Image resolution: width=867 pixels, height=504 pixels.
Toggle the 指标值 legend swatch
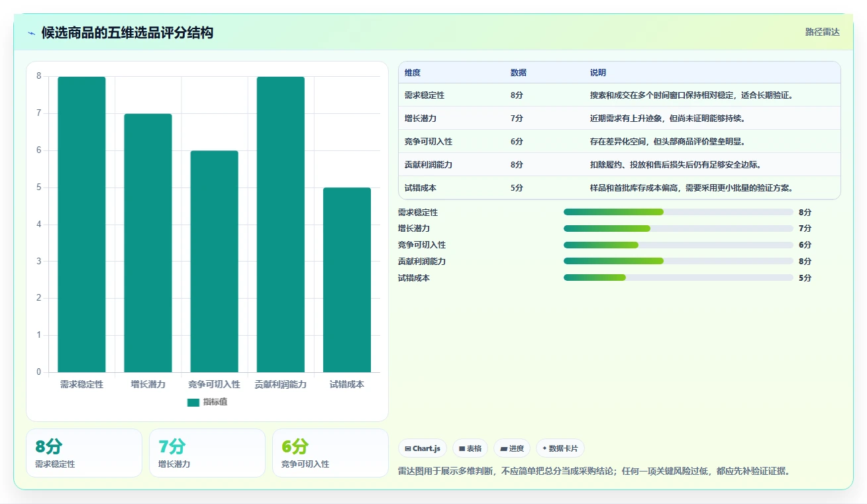click(x=193, y=402)
